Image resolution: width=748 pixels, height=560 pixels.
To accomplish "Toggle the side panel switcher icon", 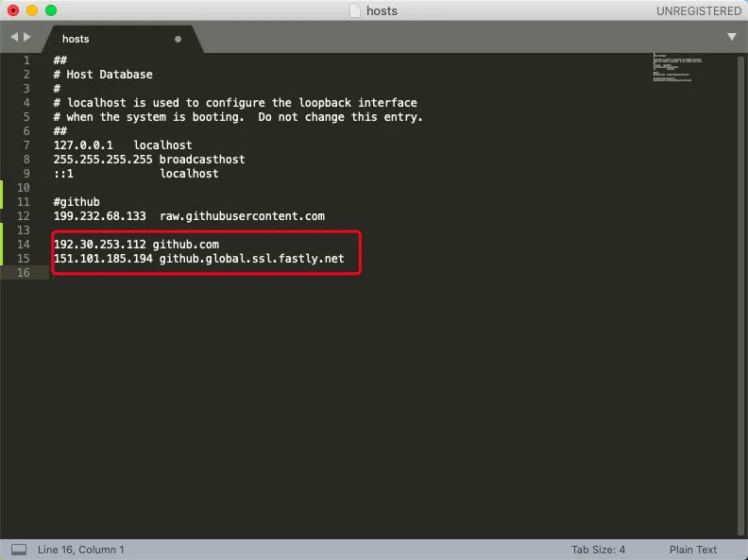I will tap(19, 550).
